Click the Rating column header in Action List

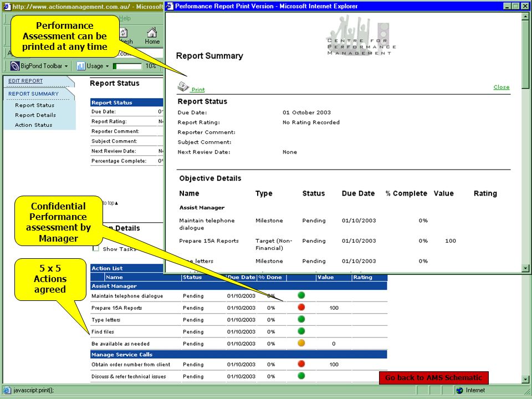point(362,277)
